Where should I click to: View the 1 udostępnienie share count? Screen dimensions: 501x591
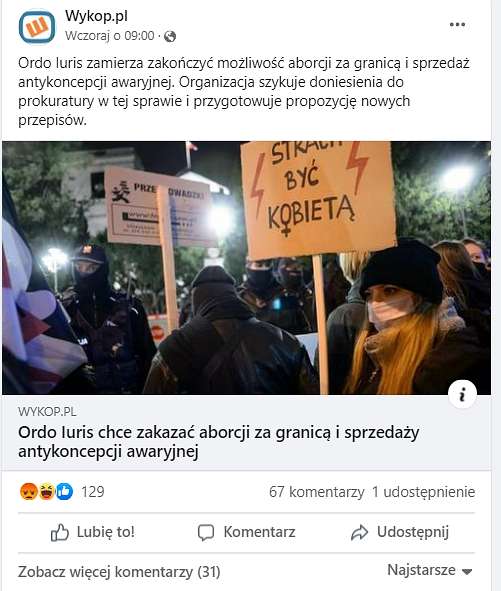tap(423, 492)
